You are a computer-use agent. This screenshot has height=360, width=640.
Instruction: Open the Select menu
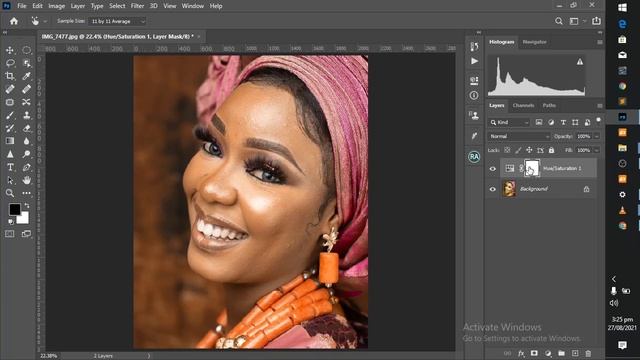coord(117,6)
